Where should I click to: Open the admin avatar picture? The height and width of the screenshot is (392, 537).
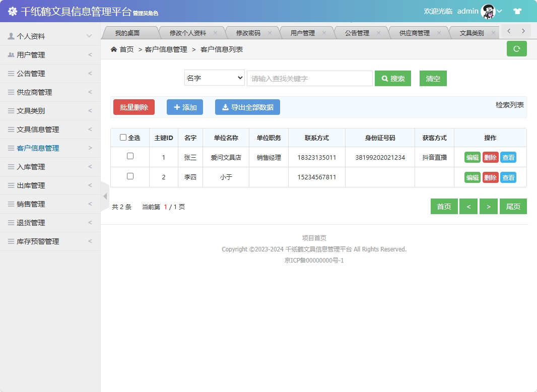pos(488,11)
